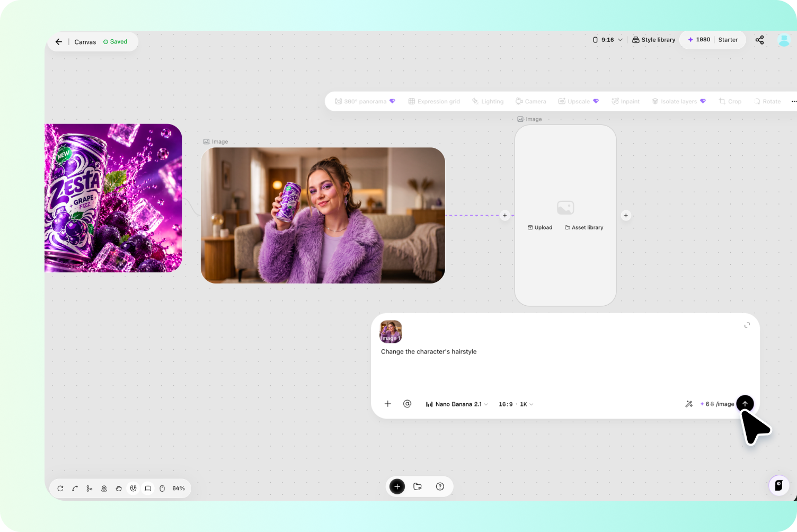Click the magic wand enhance prompt icon
This screenshot has width=797, height=532.
pyautogui.click(x=689, y=404)
